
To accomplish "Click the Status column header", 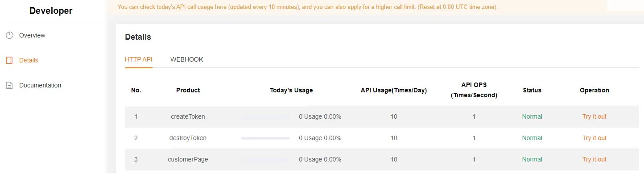I will coord(532,90).
